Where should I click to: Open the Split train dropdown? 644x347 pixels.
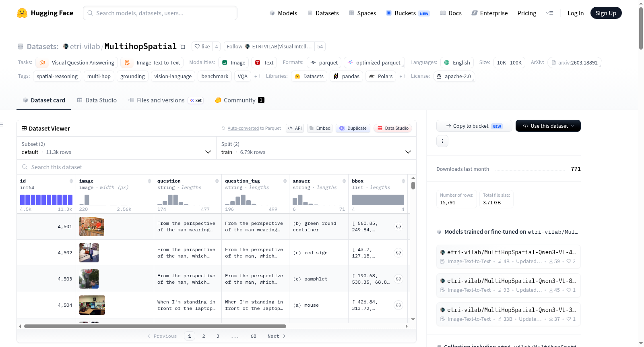[x=316, y=148]
